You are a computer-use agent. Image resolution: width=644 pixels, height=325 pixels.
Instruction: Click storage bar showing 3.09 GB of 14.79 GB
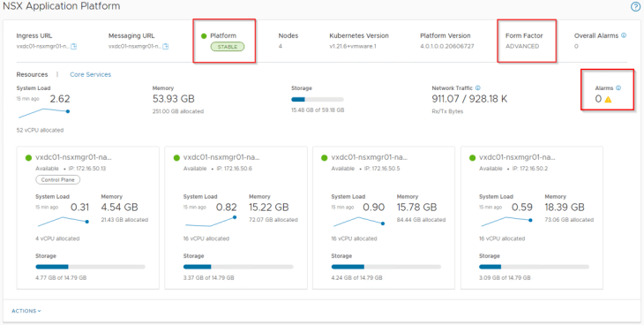tap(534, 267)
